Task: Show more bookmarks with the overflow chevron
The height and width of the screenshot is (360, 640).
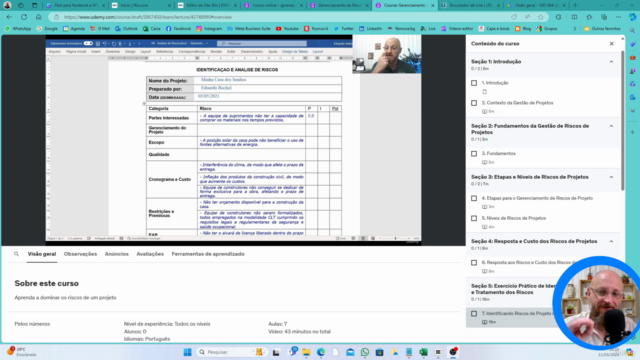Action: [575, 29]
